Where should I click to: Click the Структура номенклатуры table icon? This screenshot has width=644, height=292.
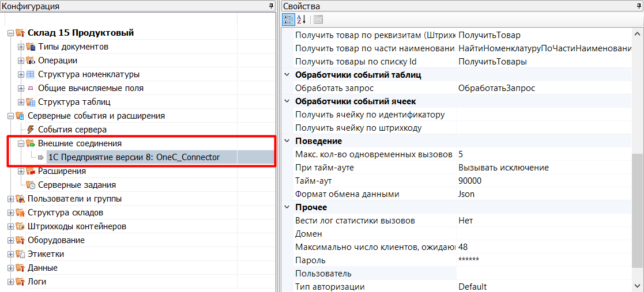click(x=31, y=75)
